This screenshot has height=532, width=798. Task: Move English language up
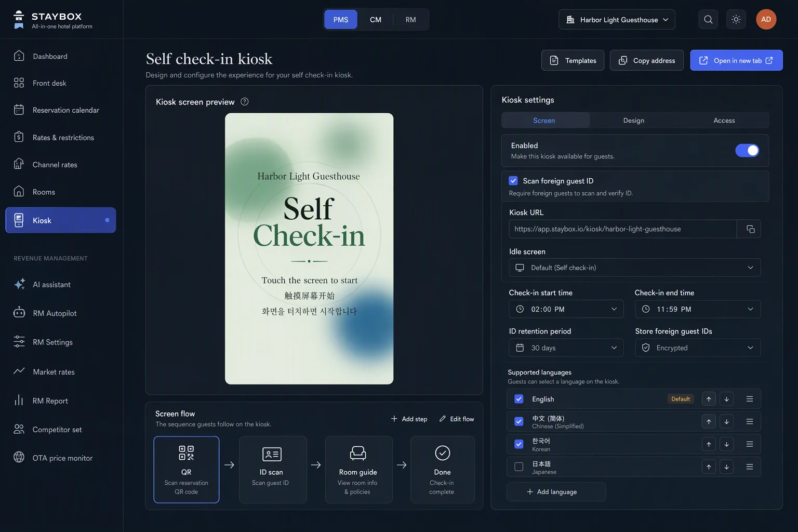709,399
